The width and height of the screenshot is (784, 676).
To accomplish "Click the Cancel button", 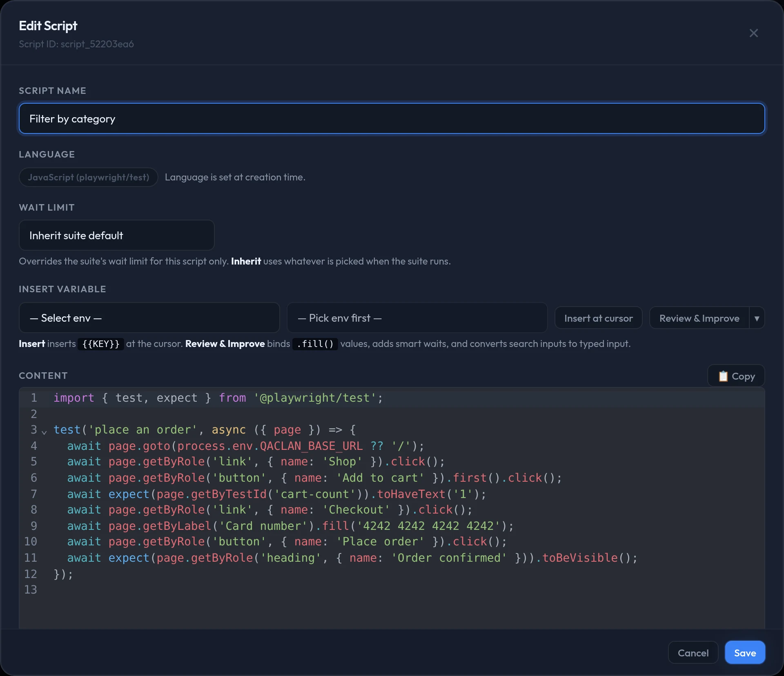I will (693, 653).
